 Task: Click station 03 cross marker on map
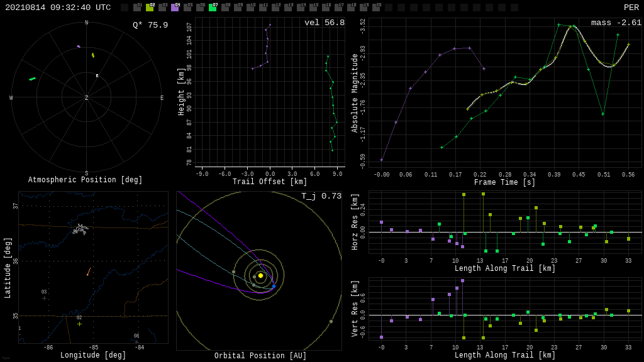tap(44, 298)
